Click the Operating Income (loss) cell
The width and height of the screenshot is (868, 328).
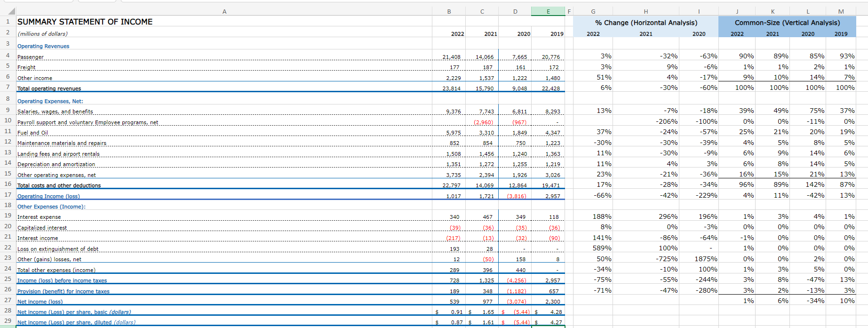pyautogui.click(x=48, y=196)
